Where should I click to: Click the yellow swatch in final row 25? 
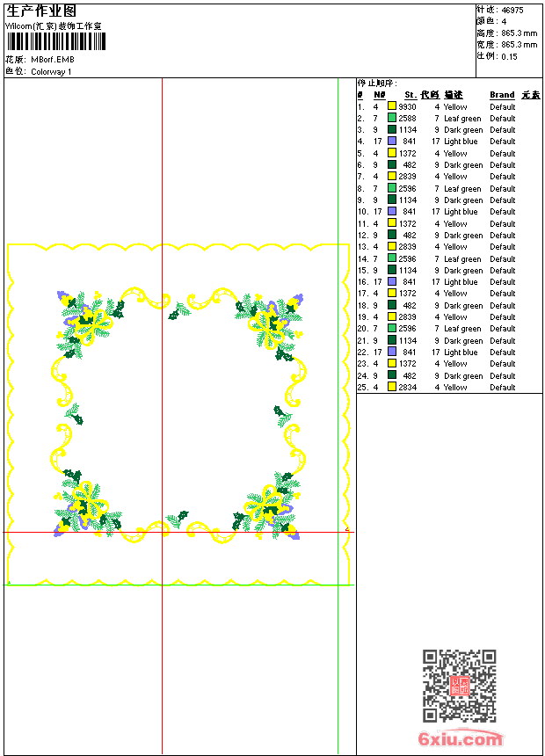392,387
